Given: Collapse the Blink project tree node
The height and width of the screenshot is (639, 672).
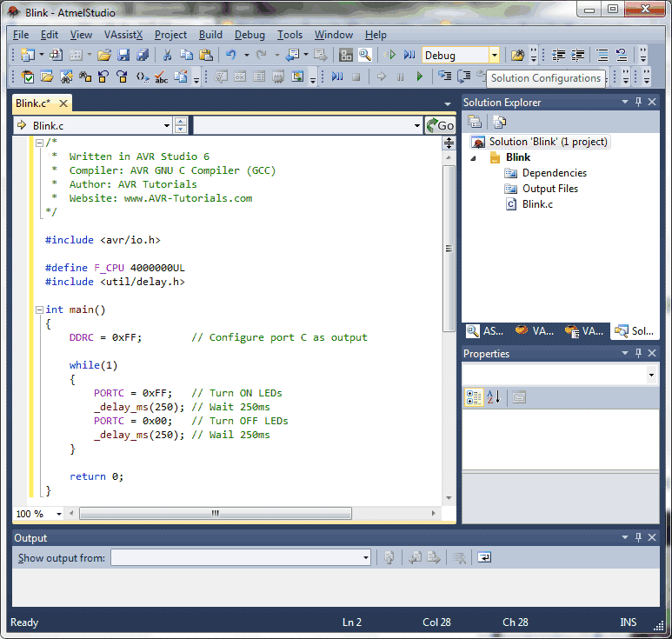Looking at the screenshot, I should (474, 158).
